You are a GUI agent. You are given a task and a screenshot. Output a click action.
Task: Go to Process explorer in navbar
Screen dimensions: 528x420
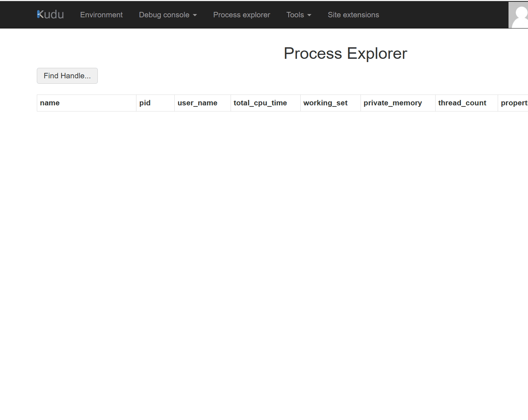point(241,15)
